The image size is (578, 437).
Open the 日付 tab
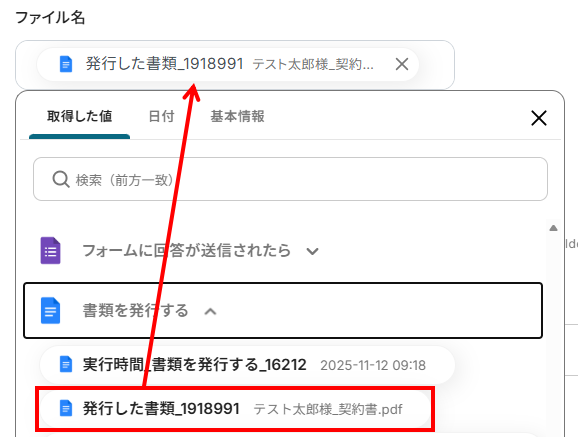(161, 116)
